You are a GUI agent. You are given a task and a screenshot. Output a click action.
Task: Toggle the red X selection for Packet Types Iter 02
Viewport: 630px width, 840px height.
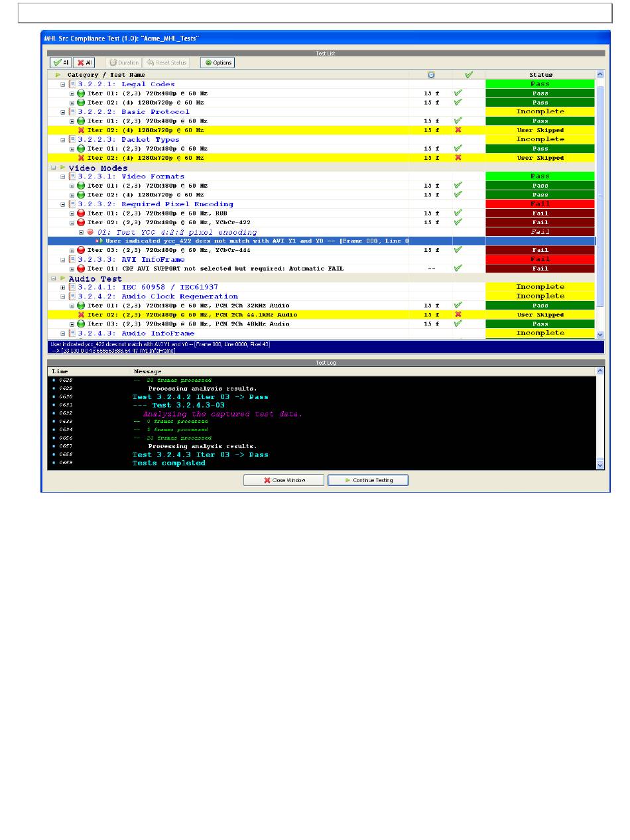[458, 158]
